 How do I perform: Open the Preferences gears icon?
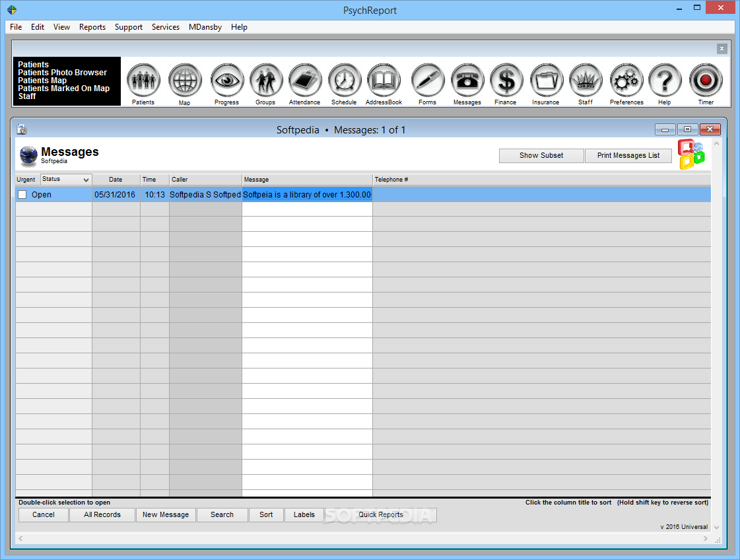coord(626,80)
